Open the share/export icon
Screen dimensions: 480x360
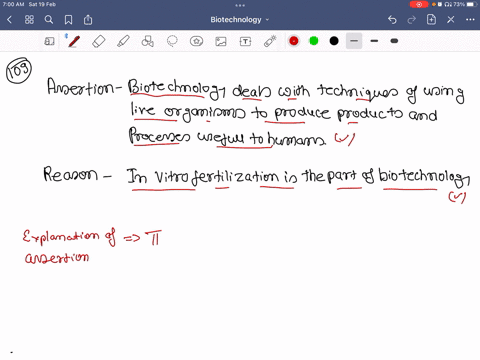88,20
